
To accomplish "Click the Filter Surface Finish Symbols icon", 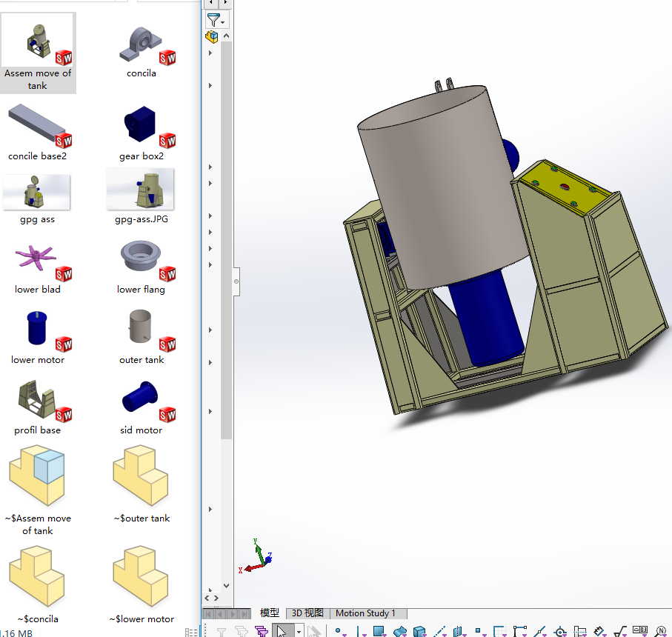I will click(x=620, y=631).
